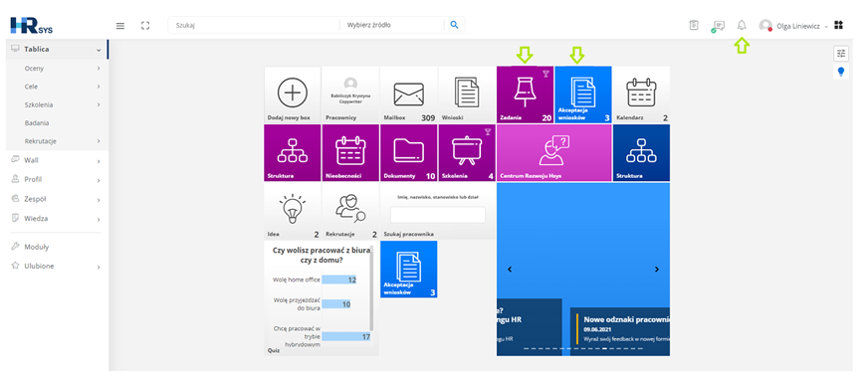The image size is (868, 378).
Task: Open the chat messages icon with green check
Action: pyautogui.click(x=718, y=26)
